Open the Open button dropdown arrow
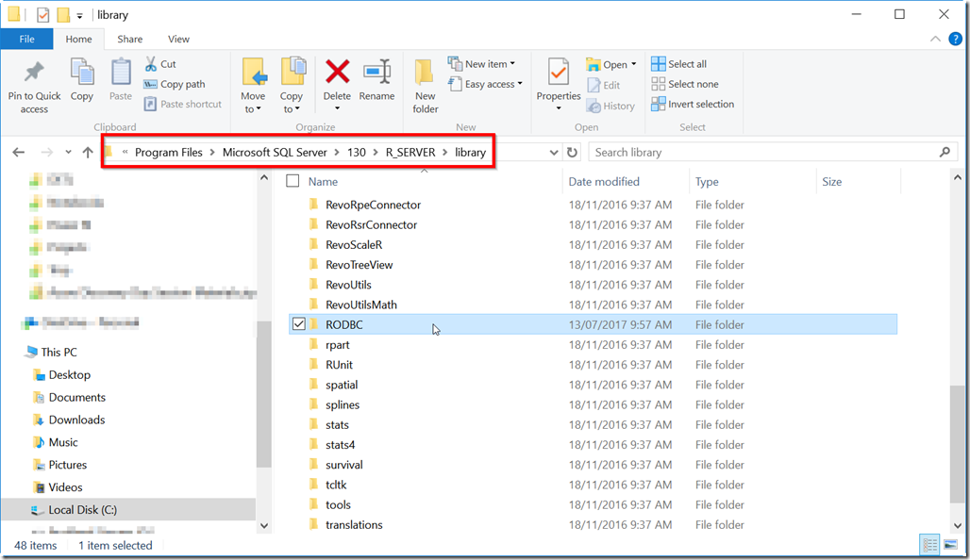Image resolution: width=970 pixels, height=560 pixels. 633,64
